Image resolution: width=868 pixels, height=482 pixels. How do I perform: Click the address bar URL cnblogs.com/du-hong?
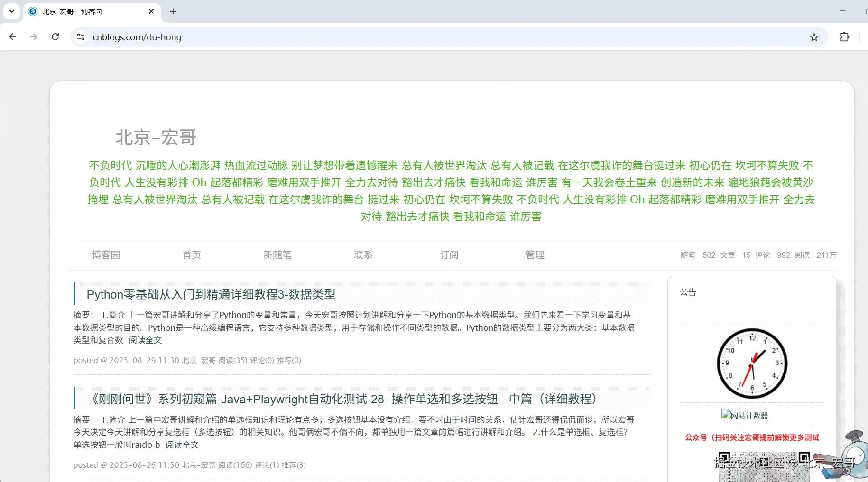(x=137, y=37)
